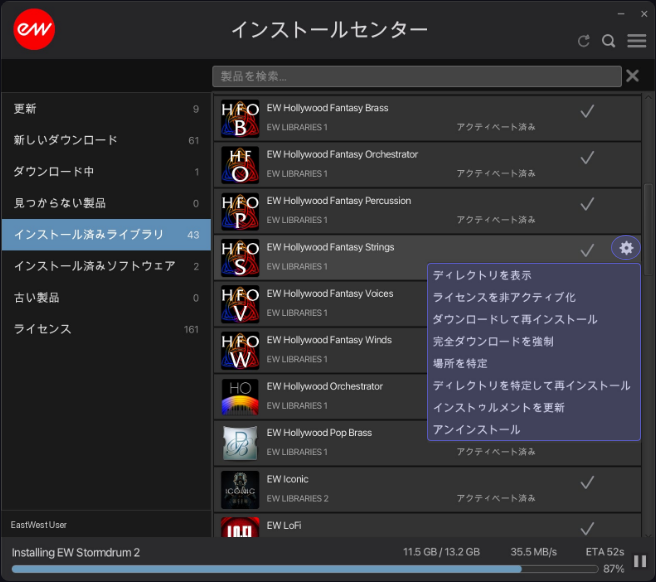Click the EW Hollywood Pop Brass title

319,433
